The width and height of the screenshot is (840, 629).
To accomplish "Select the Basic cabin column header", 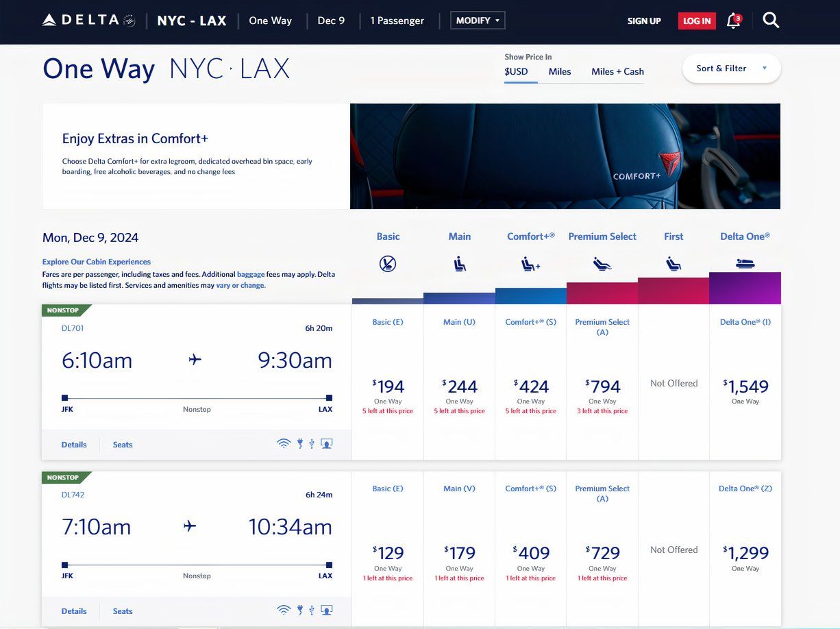I will 388,236.
